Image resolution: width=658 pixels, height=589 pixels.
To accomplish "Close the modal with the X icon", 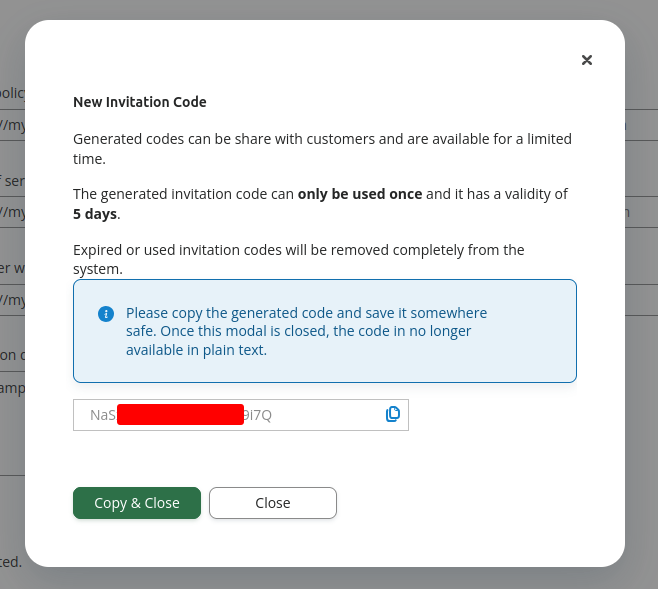I will pos(587,60).
